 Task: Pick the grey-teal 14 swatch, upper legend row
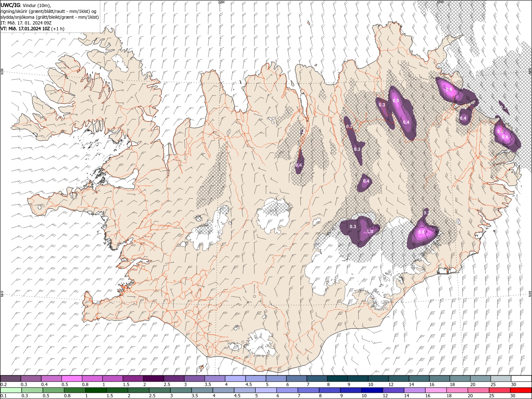pos(419,379)
